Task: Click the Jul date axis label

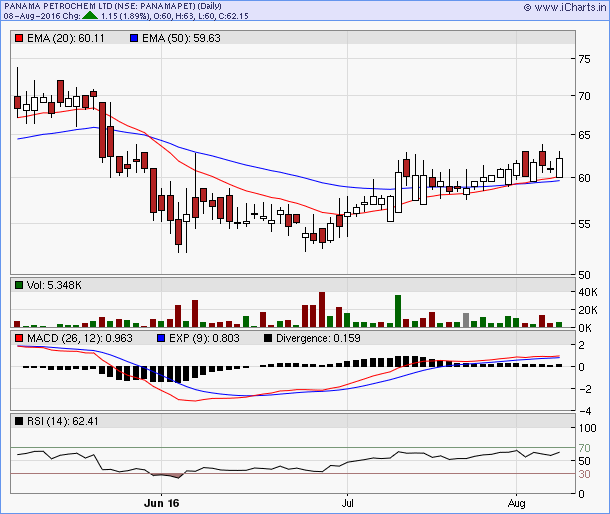Action: point(347,503)
